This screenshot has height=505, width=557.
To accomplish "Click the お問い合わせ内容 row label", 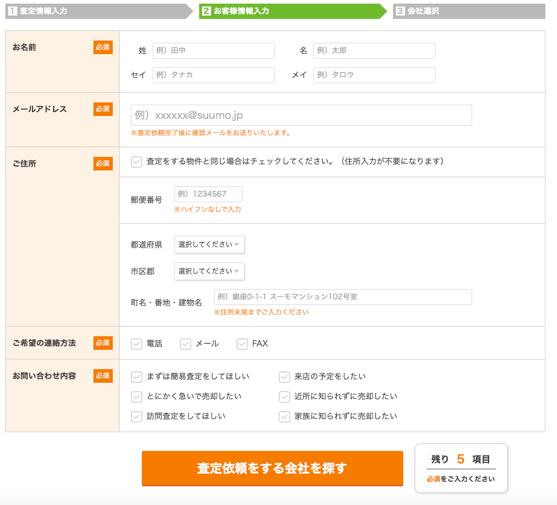I will click(x=44, y=376).
